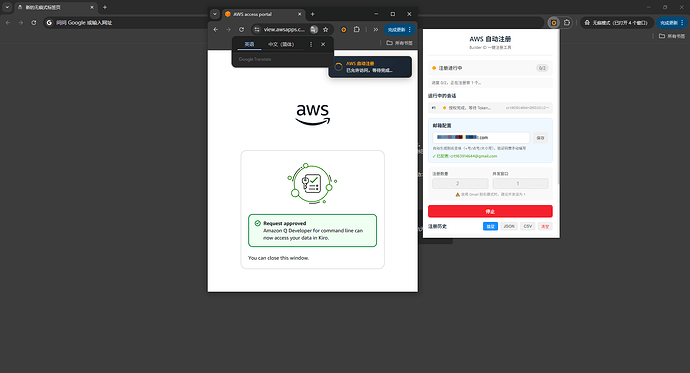Click the approval illustration graphic
The height and width of the screenshot is (373, 690).
pyautogui.click(x=312, y=183)
